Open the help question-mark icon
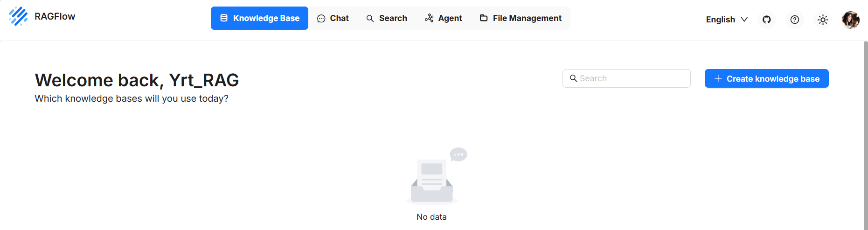Image resolution: width=868 pixels, height=230 pixels. click(795, 20)
